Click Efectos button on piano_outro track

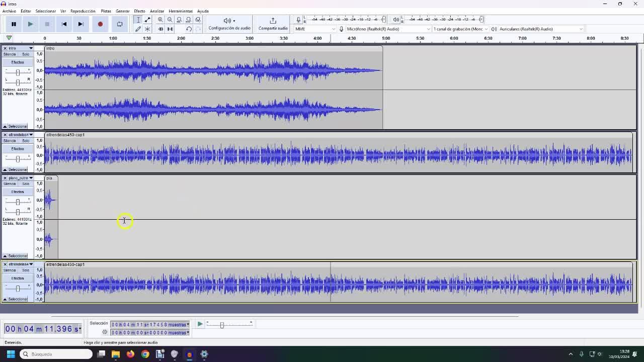pyautogui.click(x=18, y=192)
